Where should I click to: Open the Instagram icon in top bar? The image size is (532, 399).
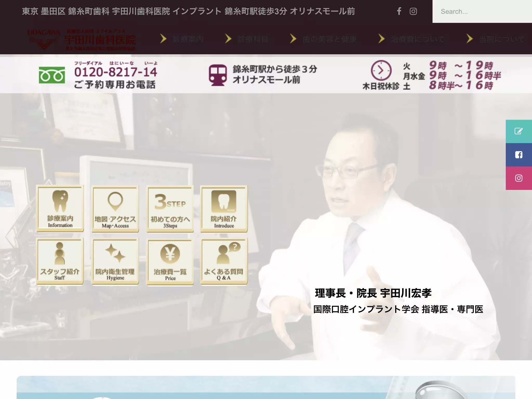click(x=413, y=11)
